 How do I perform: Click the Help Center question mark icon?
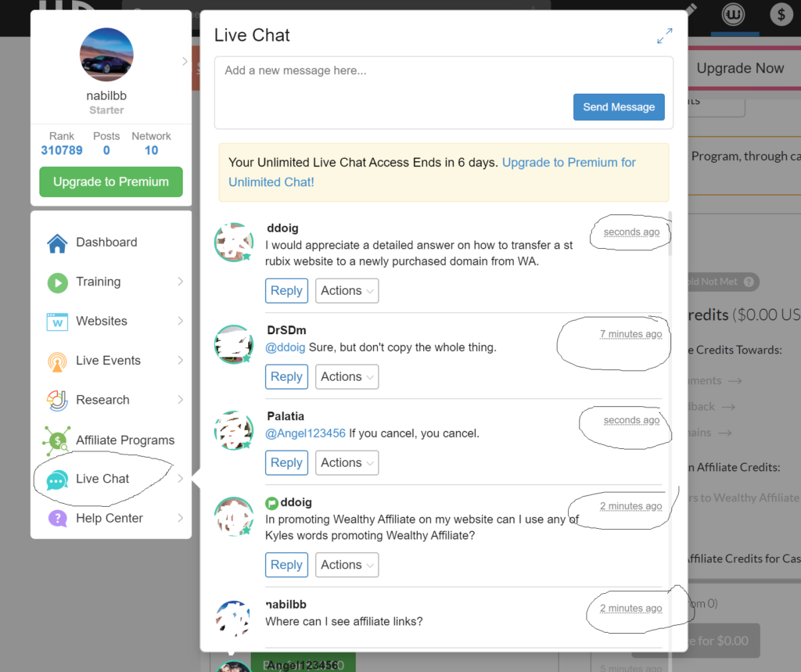(x=58, y=519)
